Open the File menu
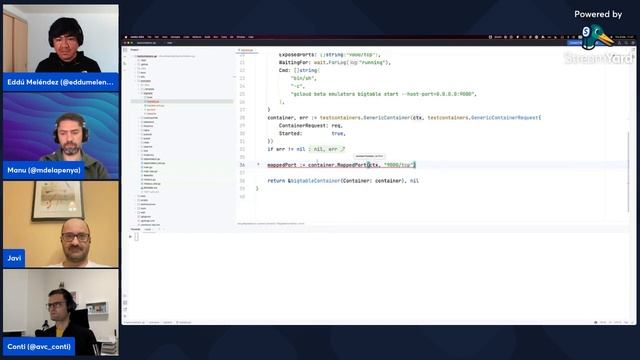 149,37
